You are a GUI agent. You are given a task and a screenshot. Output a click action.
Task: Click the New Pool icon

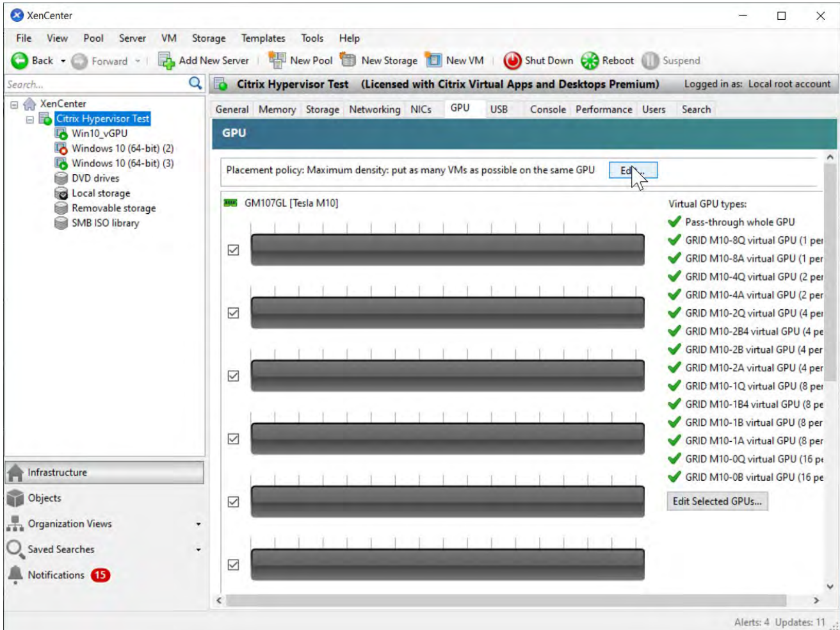pyautogui.click(x=277, y=60)
